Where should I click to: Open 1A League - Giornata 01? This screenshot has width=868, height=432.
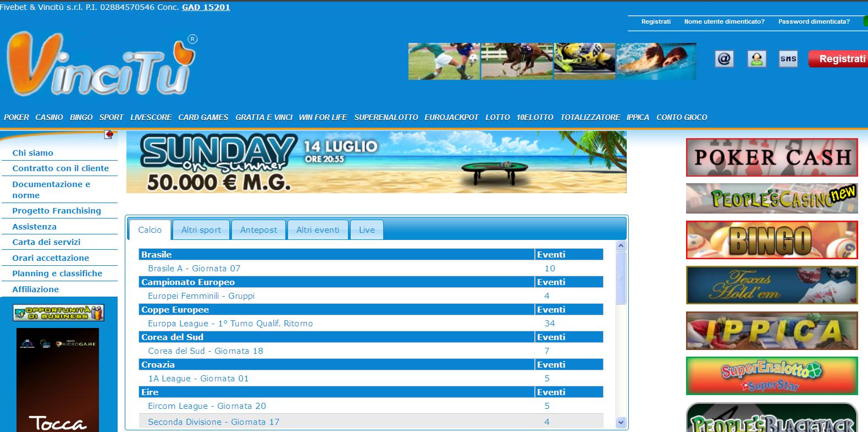[198, 379]
